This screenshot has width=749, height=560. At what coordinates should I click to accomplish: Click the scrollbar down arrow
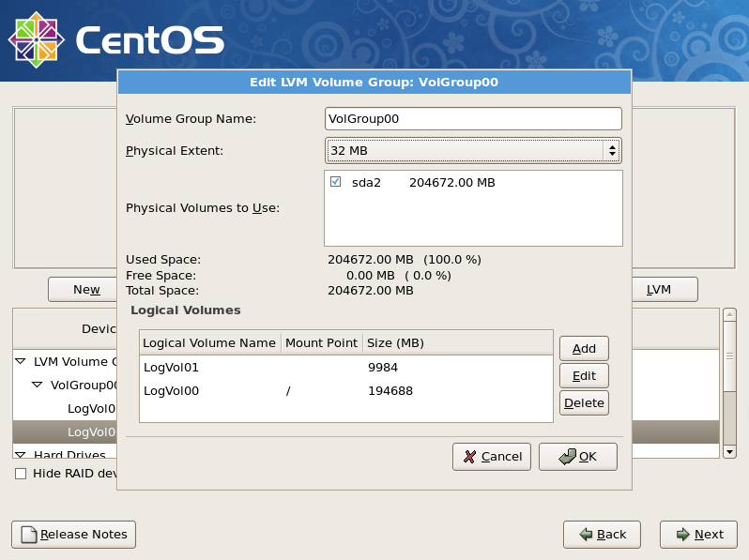tap(729, 451)
